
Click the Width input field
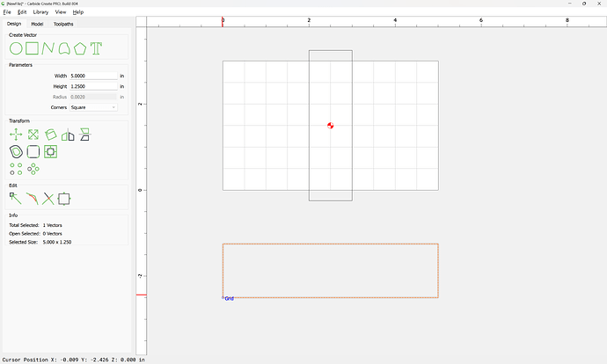[x=92, y=76]
